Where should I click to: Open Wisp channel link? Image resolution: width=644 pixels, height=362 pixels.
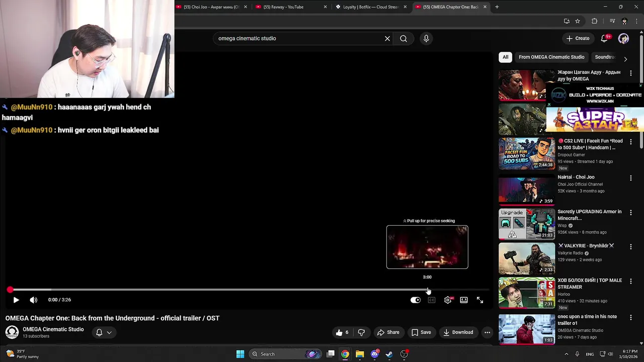pos(562,226)
